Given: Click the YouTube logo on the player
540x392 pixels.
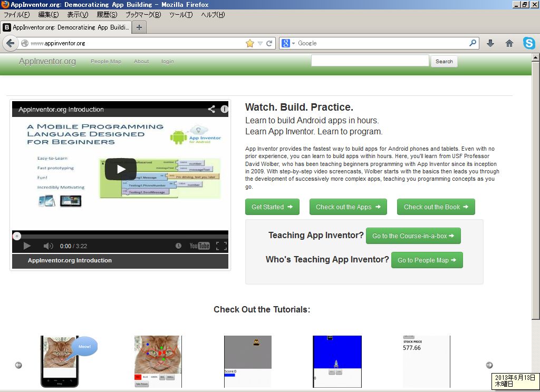Looking at the screenshot, I should 199,246.
